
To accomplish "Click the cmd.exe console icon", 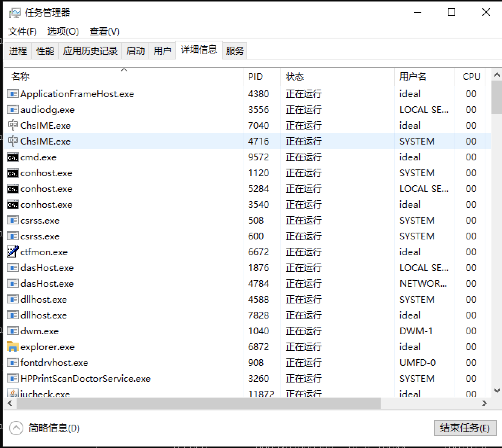I will pos(13,157).
